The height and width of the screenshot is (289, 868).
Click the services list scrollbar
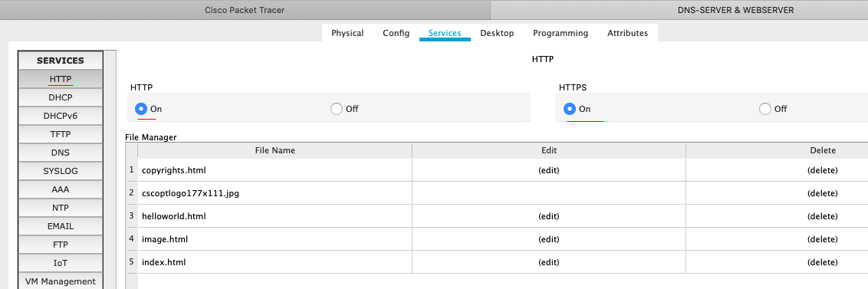point(110,169)
